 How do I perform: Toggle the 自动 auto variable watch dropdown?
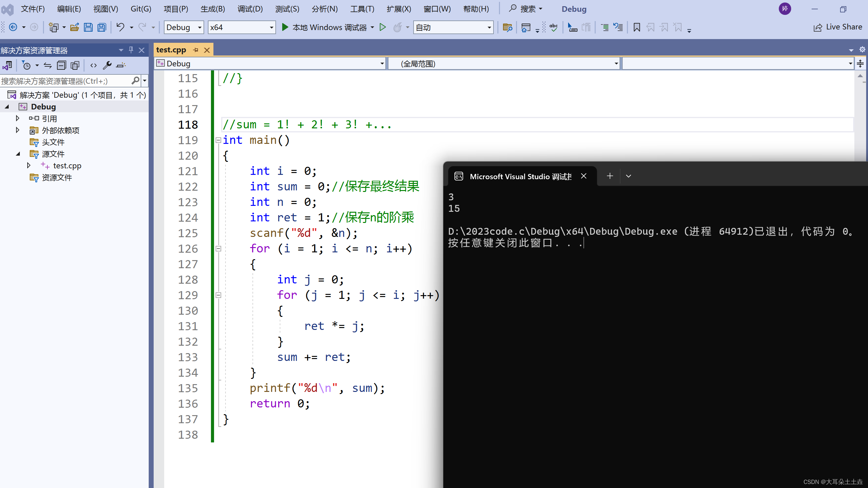click(x=489, y=27)
